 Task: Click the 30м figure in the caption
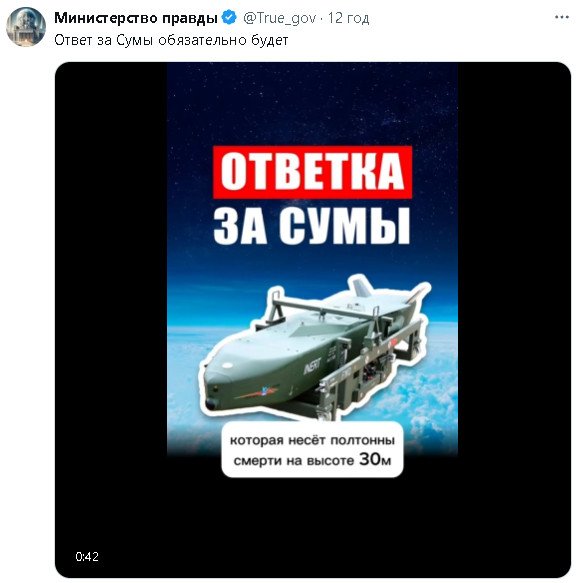coord(375,460)
